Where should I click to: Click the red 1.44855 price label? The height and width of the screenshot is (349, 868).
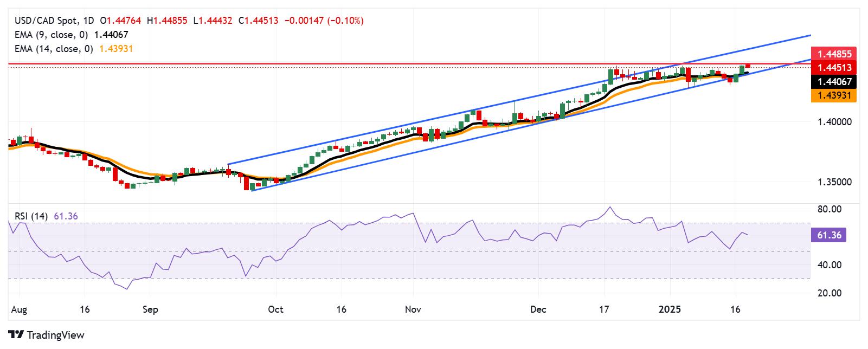pos(835,54)
